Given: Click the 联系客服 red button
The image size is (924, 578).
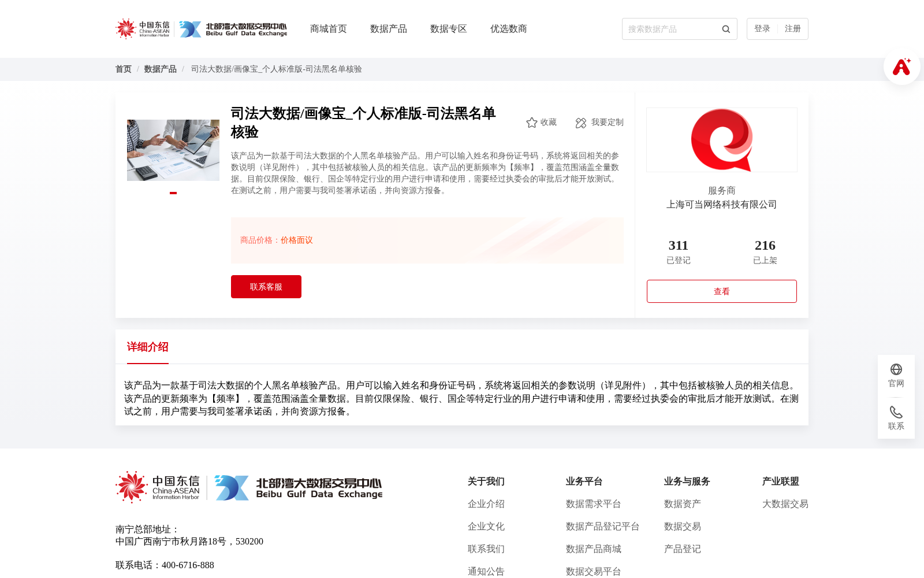Looking at the screenshot, I should click(x=266, y=287).
